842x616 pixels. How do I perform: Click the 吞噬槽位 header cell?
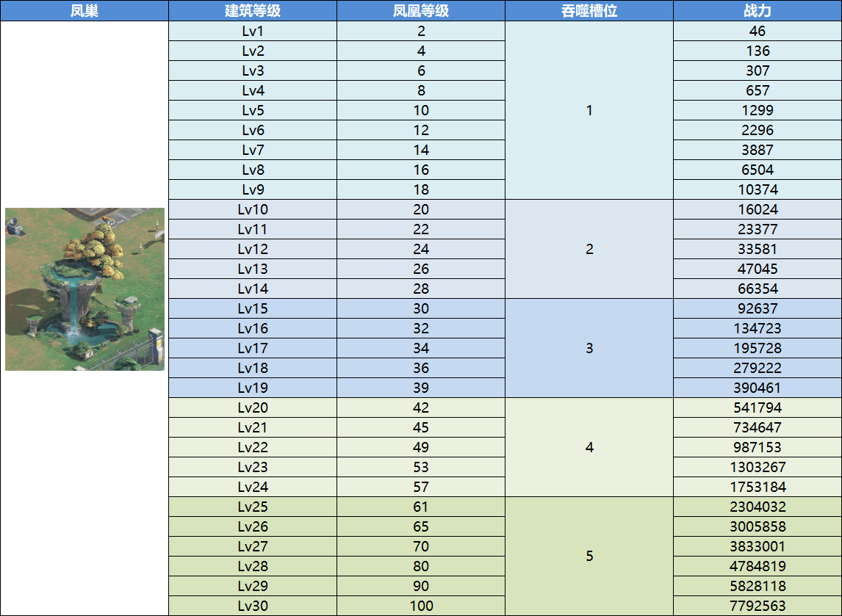589,11
